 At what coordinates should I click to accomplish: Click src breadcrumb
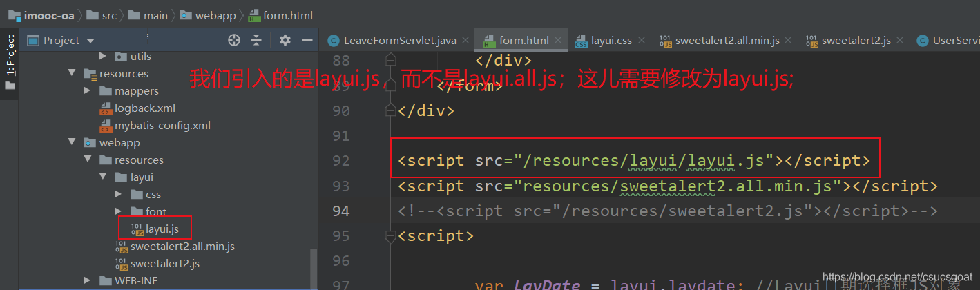pos(109,14)
